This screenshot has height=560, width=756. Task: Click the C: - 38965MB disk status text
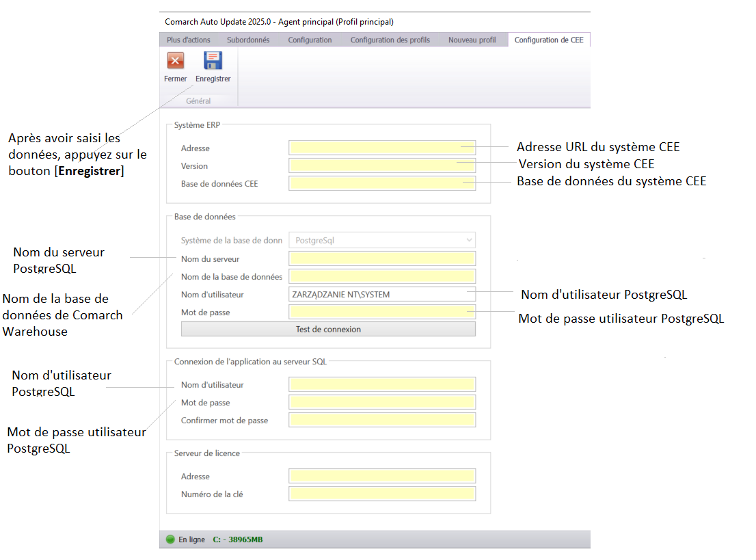(x=238, y=539)
